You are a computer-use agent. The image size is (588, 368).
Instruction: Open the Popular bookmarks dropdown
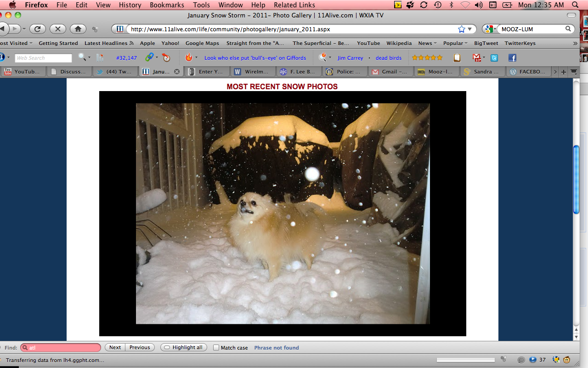coord(455,43)
